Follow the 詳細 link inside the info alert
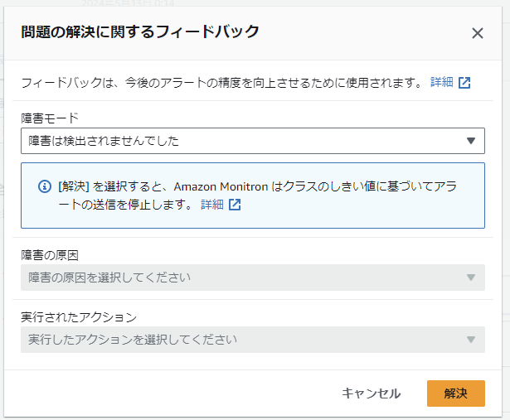Image resolution: width=510 pixels, height=420 pixels. tap(212, 205)
